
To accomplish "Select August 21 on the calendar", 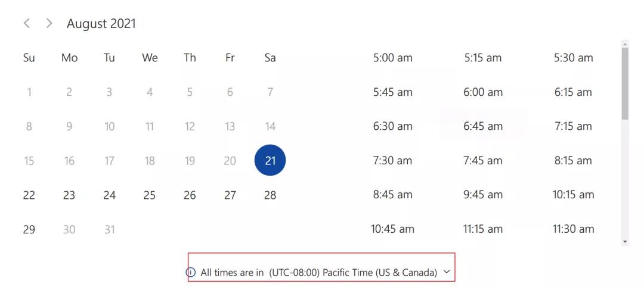I will tap(270, 160).
